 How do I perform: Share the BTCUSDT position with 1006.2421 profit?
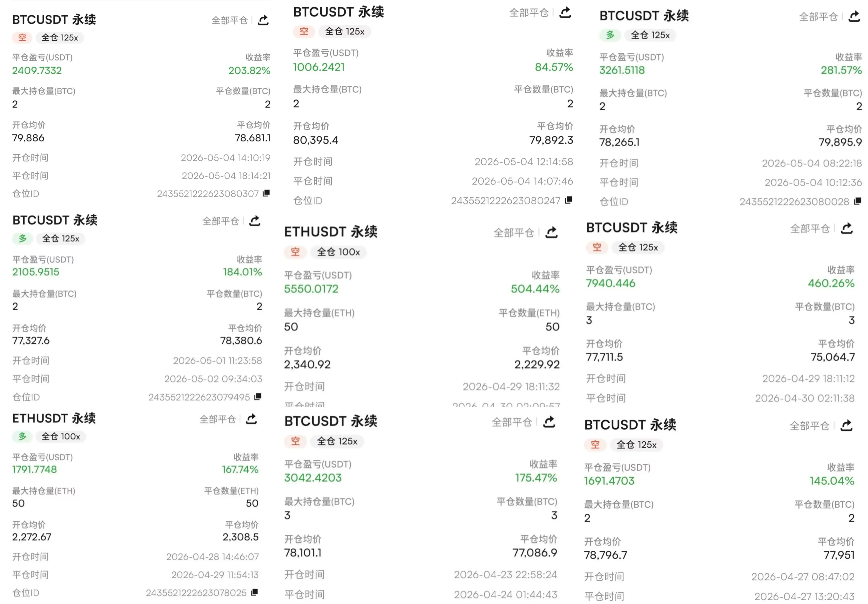pos(565,12)
